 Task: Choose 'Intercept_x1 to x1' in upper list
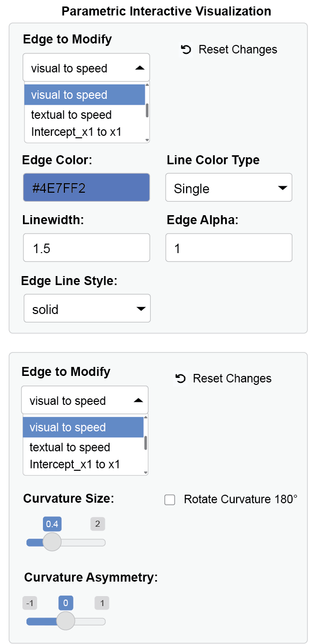(x=76, y=132)
